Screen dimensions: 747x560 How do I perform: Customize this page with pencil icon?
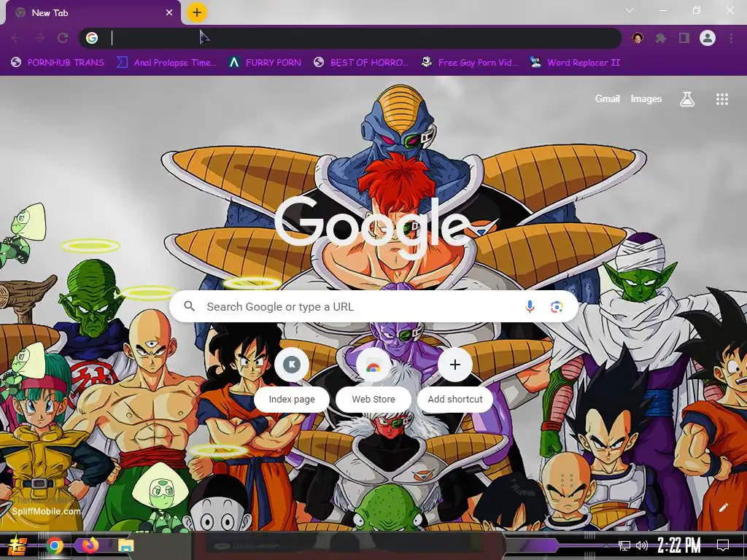pyautogui.click(x=724, y=507)
